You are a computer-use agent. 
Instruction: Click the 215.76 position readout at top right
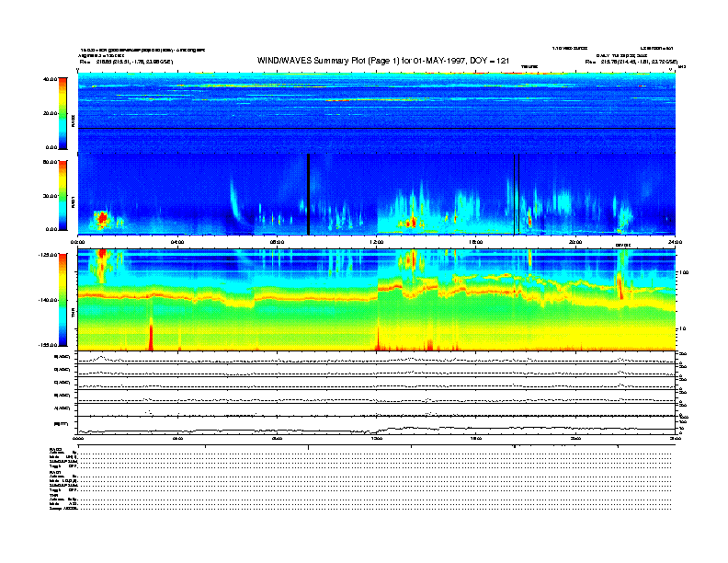(631, 62)
